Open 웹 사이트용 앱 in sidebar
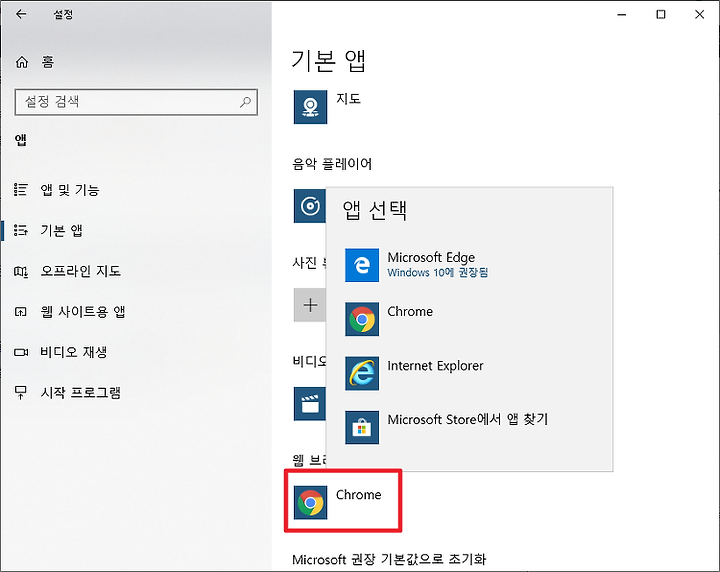Screen dimensions: 720x572 pyautogui.click(x=69, y=312)
